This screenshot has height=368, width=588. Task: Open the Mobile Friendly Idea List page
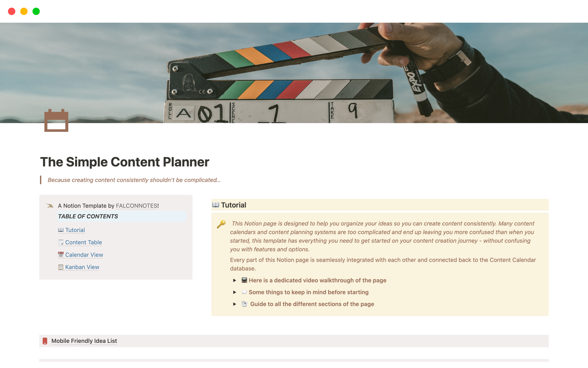tap(84, 341)
